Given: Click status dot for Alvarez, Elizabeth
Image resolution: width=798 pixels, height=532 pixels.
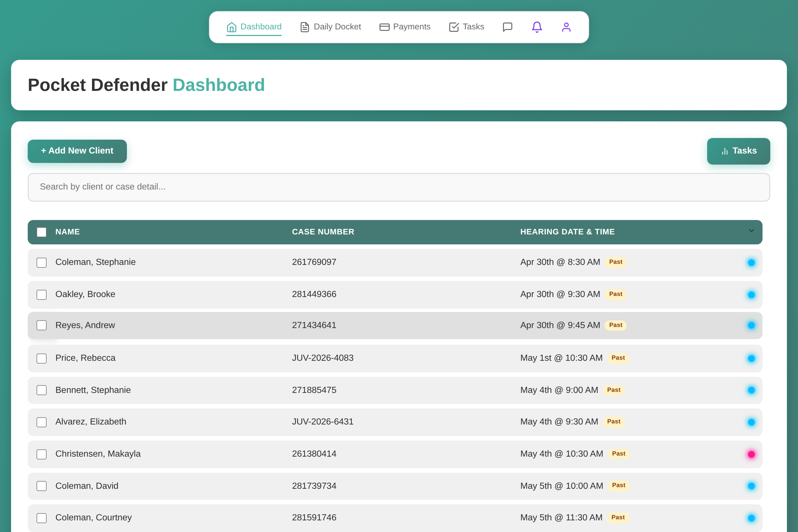Looking at the screenshot, I should (751, 422).
